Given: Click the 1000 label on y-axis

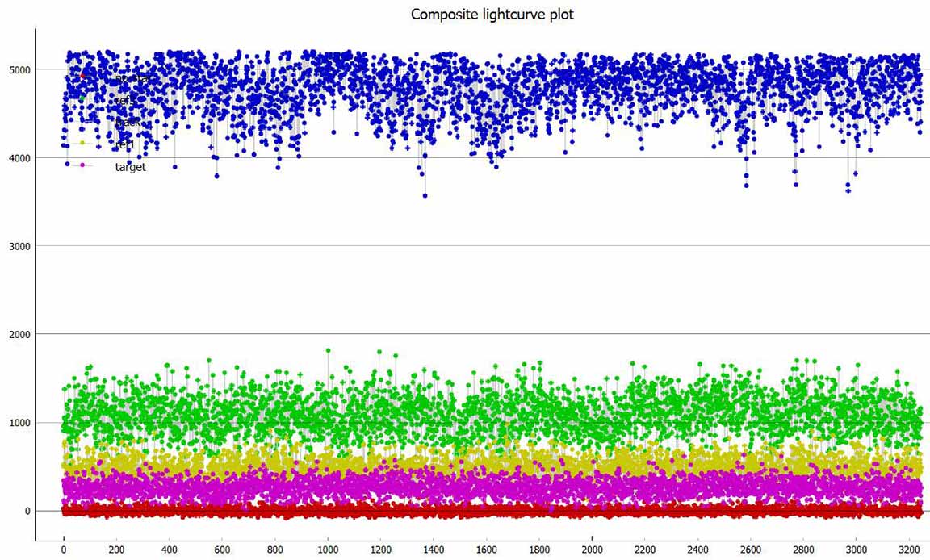Looking at the screenshot, I should click(18, 423).
